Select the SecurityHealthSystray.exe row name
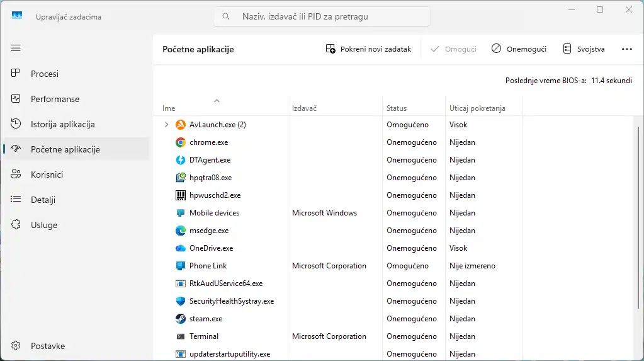Viewport: 644px width, 361px height. coord(232,301)
